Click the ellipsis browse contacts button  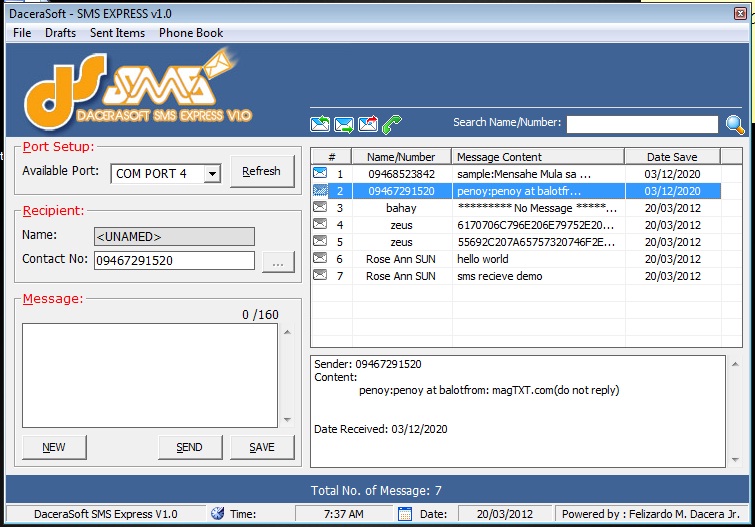(278, 262)
